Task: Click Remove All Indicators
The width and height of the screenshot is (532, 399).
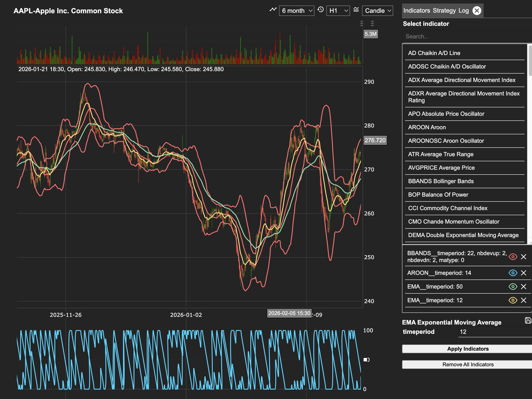Action: [467, 364]
